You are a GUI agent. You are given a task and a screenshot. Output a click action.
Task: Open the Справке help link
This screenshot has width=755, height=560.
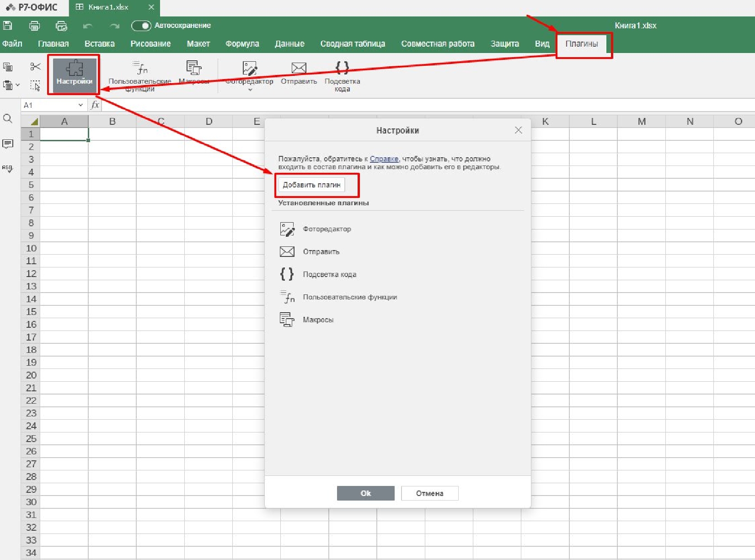point(384,159)
